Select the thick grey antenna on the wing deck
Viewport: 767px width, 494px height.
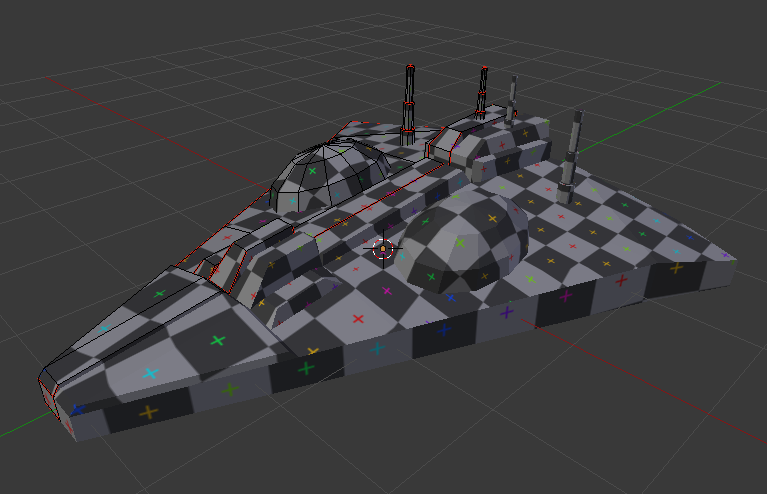point(571,157)
